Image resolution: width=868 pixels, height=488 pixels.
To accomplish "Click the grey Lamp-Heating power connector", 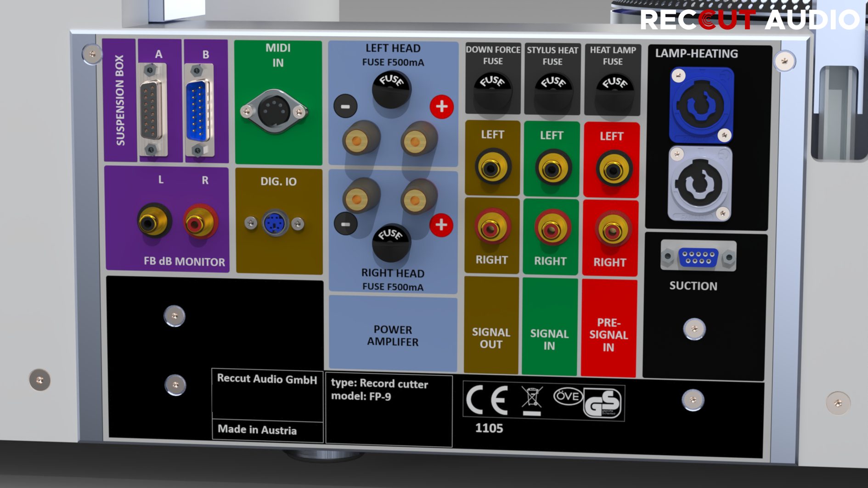I will pos(699,184).
